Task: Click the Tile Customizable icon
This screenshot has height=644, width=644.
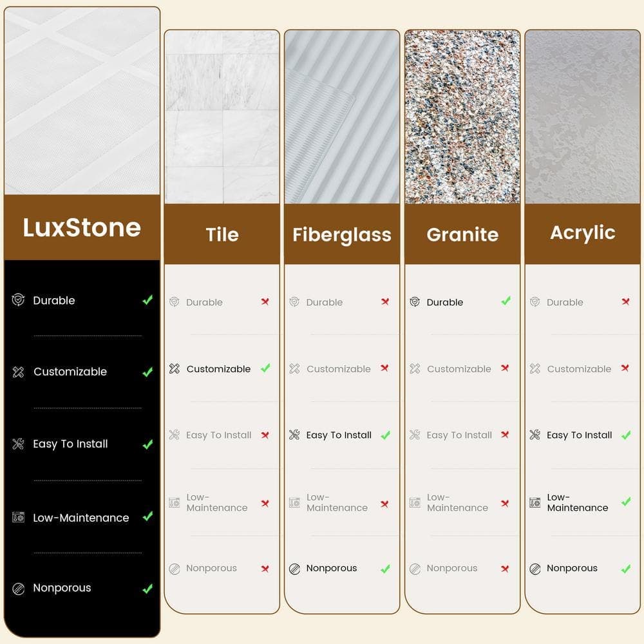Action: [x=174, y=368]
